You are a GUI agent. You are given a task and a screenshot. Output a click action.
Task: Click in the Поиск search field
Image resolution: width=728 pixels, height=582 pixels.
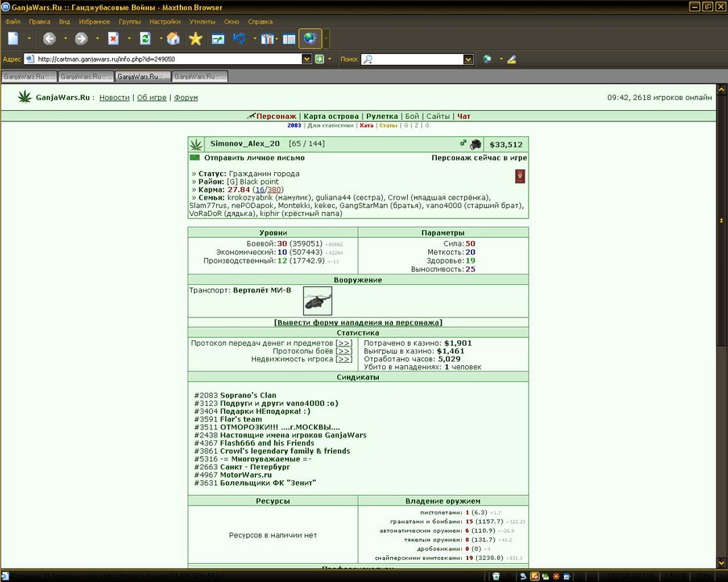[x=417, y=59]
